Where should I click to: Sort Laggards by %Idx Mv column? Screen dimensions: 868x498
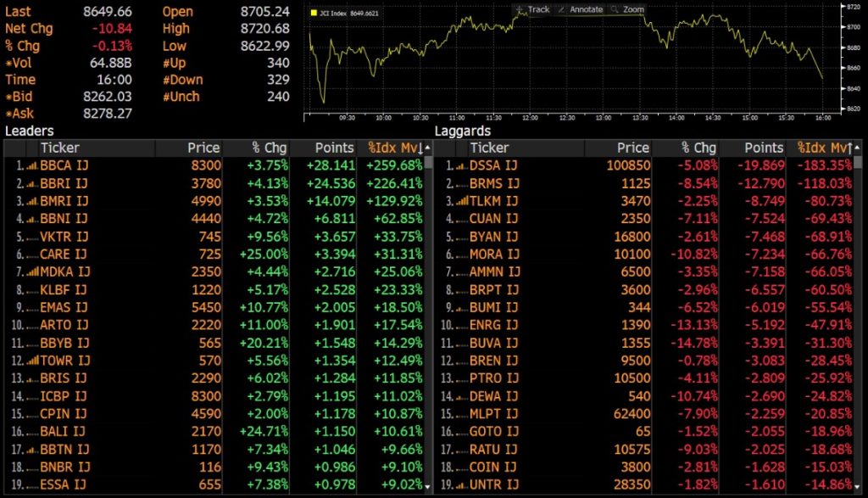click(x=823, y=148)
